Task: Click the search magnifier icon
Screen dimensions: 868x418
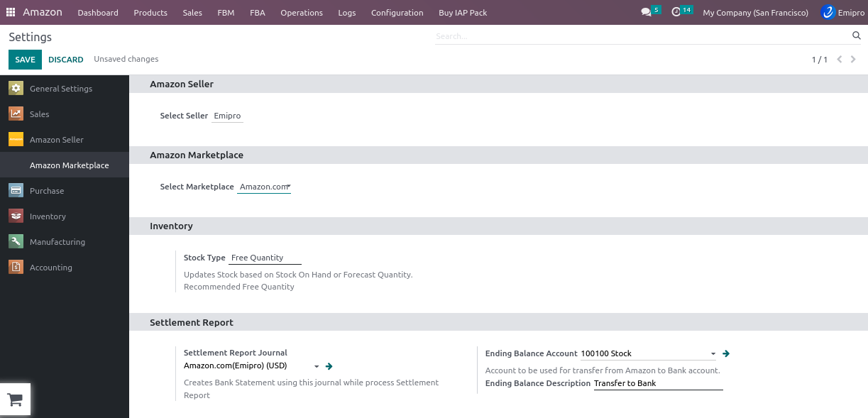Action: [x=856, y=35]
